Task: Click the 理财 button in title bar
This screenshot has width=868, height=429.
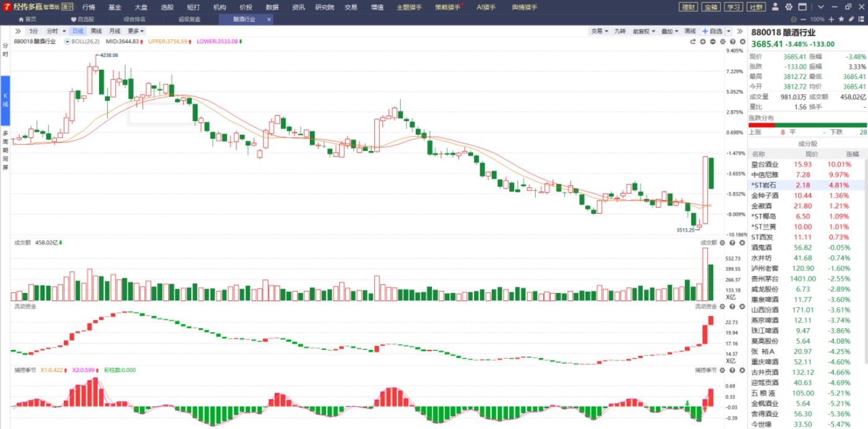Action: [687, 7]
